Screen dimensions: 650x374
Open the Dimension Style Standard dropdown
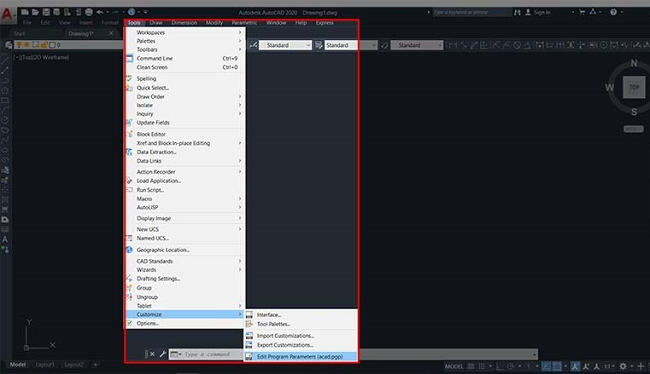tap(351, 45)
